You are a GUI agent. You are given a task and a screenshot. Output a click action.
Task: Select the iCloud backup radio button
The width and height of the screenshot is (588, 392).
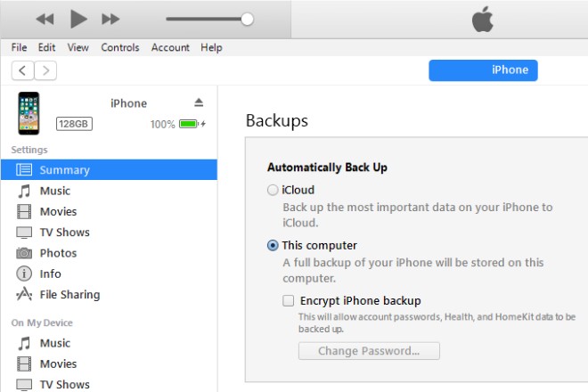pos(273,190)
